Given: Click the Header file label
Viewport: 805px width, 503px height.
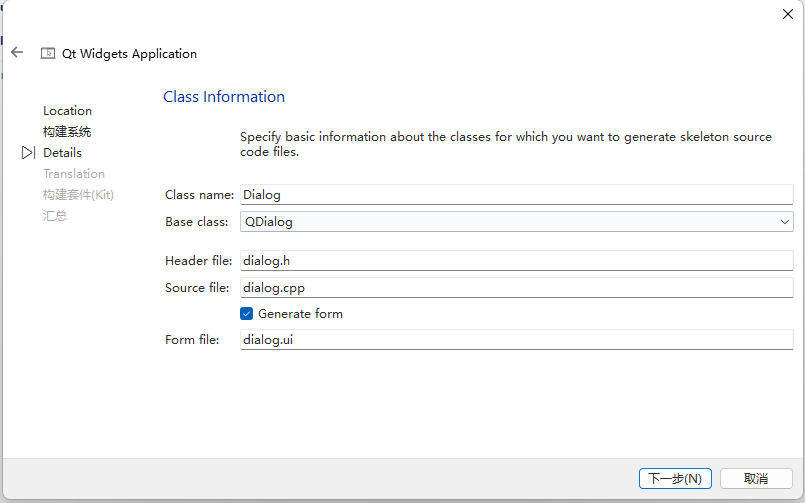Looking at the screenshot, I should (198, 261).
